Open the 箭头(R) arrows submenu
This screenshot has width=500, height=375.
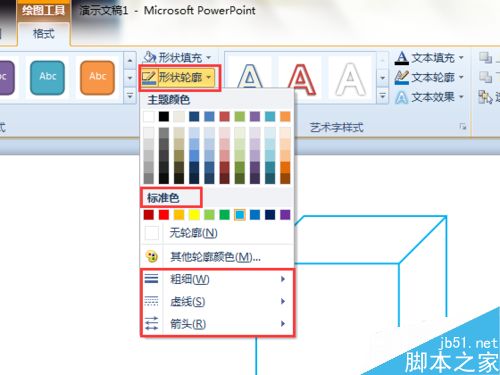[x=217, y=324]
